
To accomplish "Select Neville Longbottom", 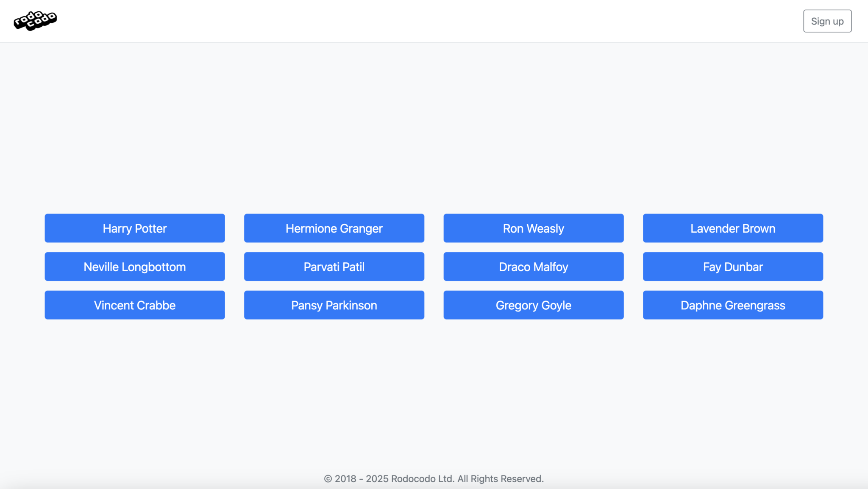I will 134,267.
